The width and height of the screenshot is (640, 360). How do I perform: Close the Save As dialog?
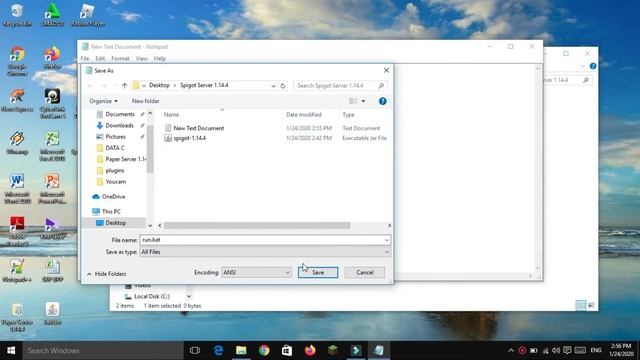click(386, 70)
